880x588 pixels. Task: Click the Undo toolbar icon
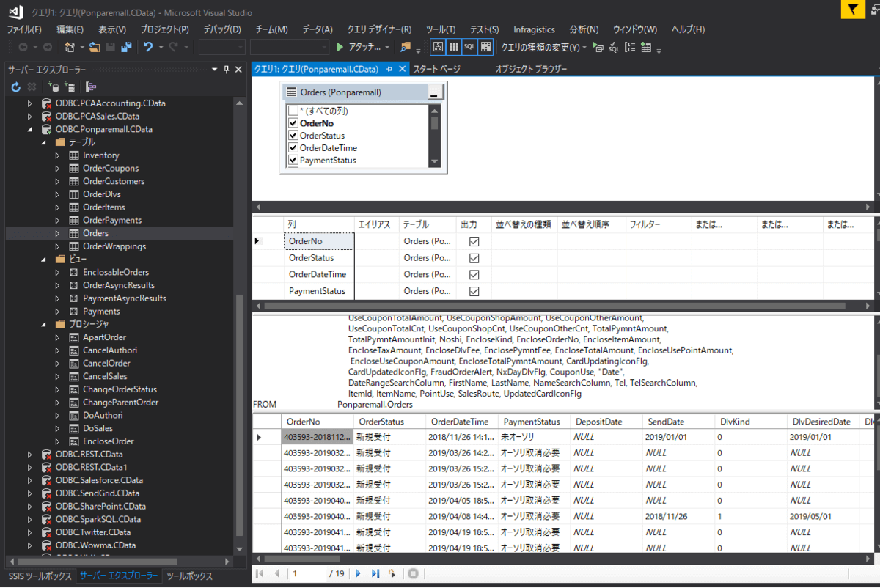point(147,47)
